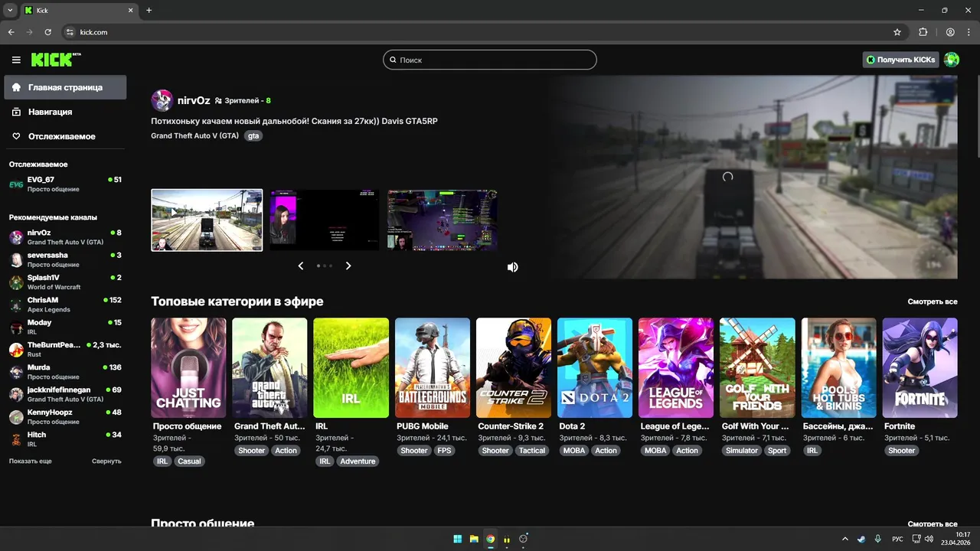Click ChrisAM avatar in recommended channels
Viewport: 980px width, 551px height.
[16, 305]
